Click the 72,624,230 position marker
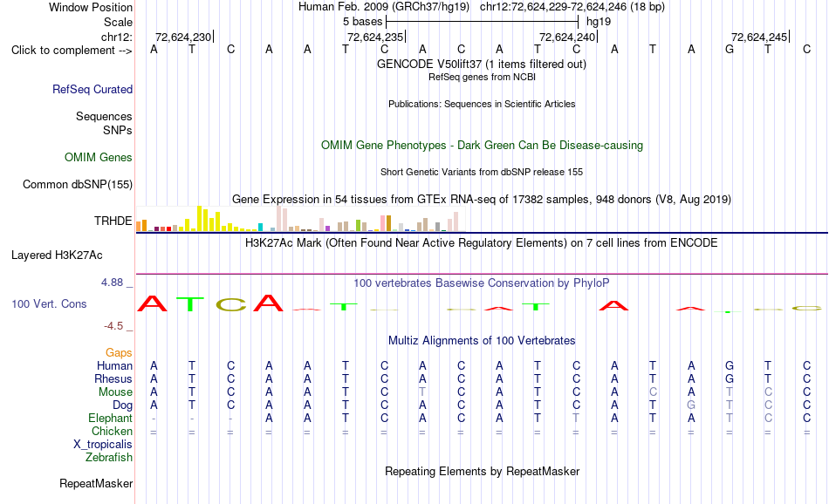The width and height of the screenshot is (829, 504). click(x=184, y=37)
